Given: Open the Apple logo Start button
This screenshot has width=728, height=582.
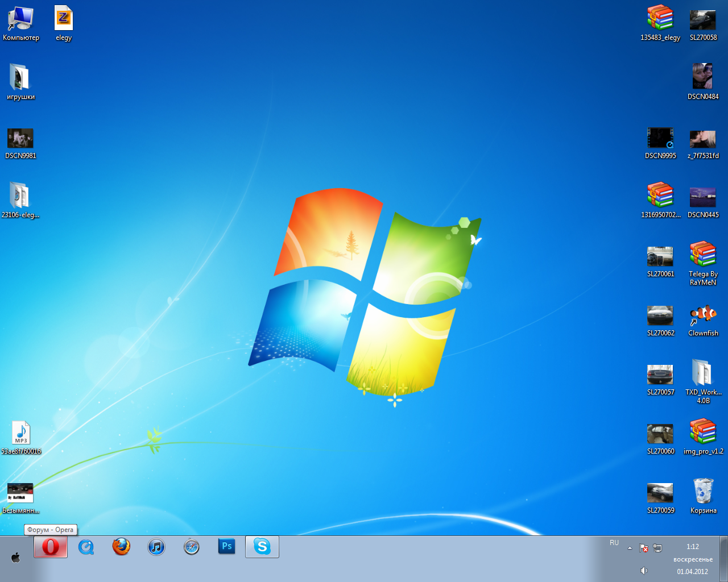Looking at the screenshot, I should [16, 558].
